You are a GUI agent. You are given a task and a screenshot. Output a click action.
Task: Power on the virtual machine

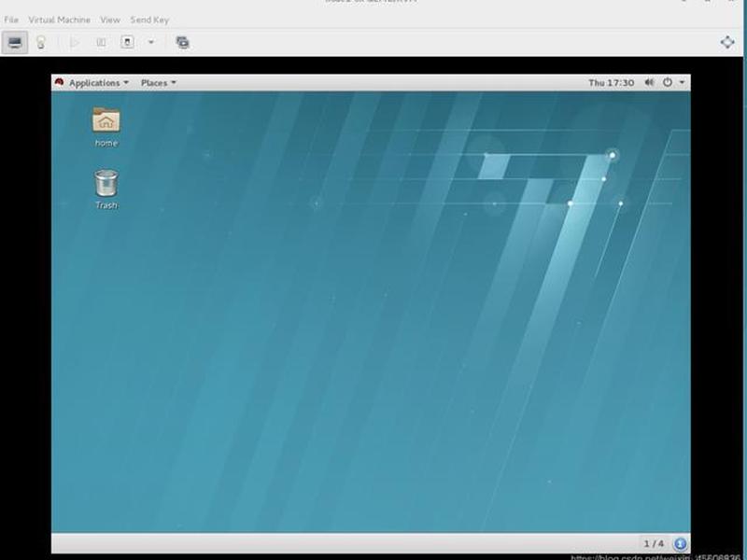[75, 42]
